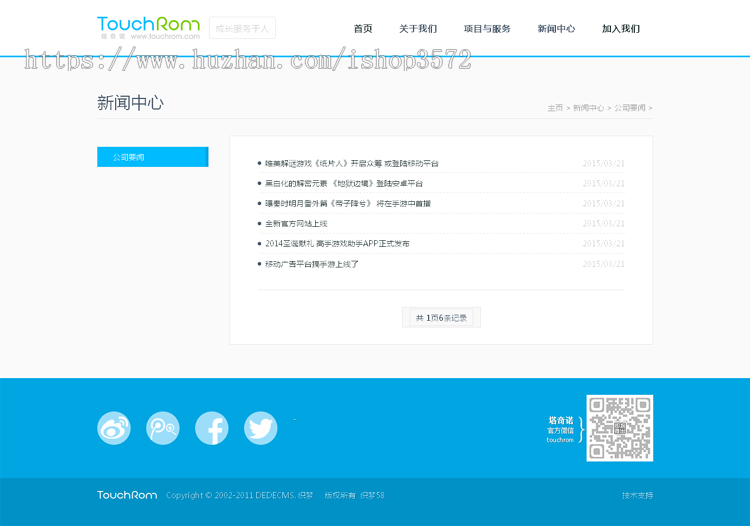Click the 新闻中心 breadcrumb link
750x526 pixels.
click(x=588, y=108)
